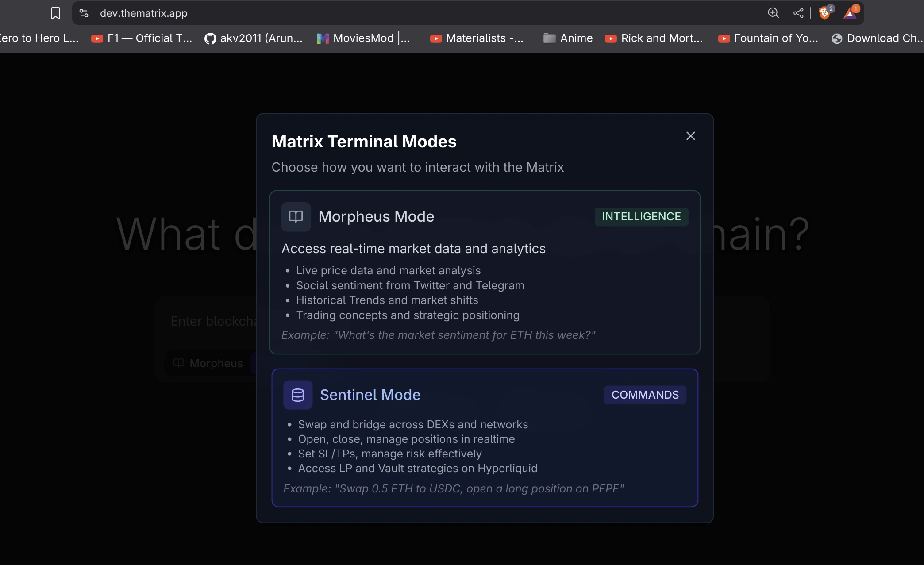Open the site settings icon beside the URL
Viewport: 924px width, 565px height.
84,13
